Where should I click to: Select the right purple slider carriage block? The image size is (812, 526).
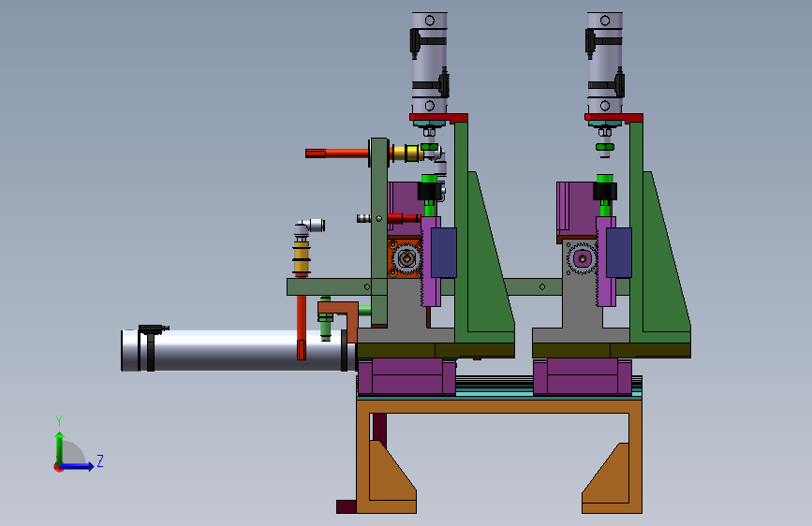point(583,376)
